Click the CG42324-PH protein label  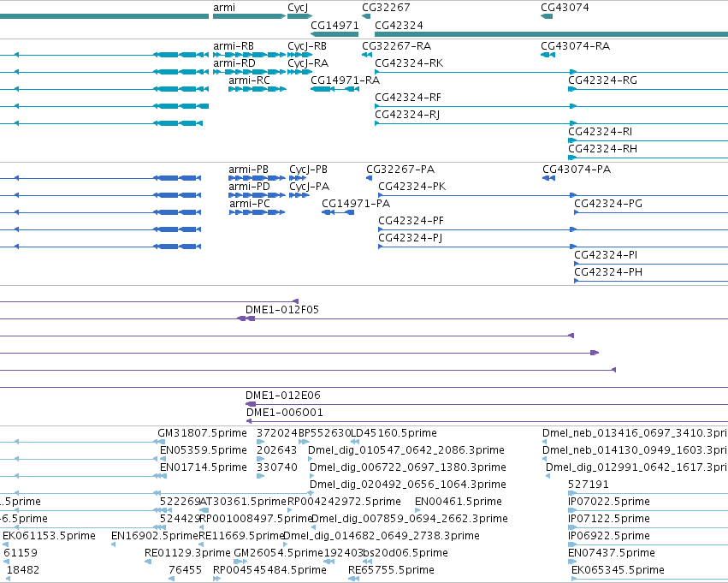(x=608, y=273)
